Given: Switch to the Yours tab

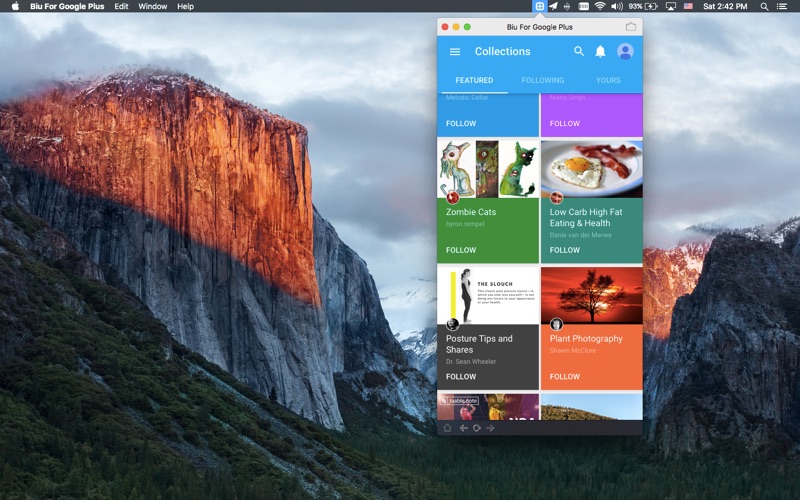Looking at the screenshot, I should [608, 80].
